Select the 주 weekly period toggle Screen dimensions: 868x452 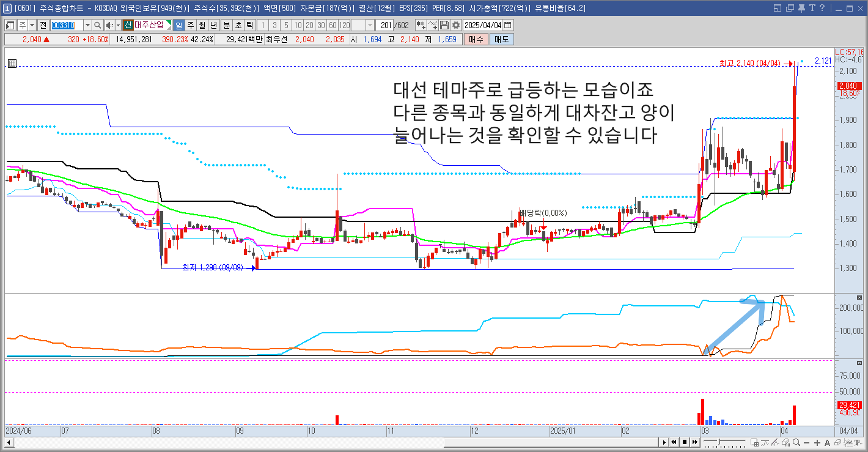click(191, 25)
